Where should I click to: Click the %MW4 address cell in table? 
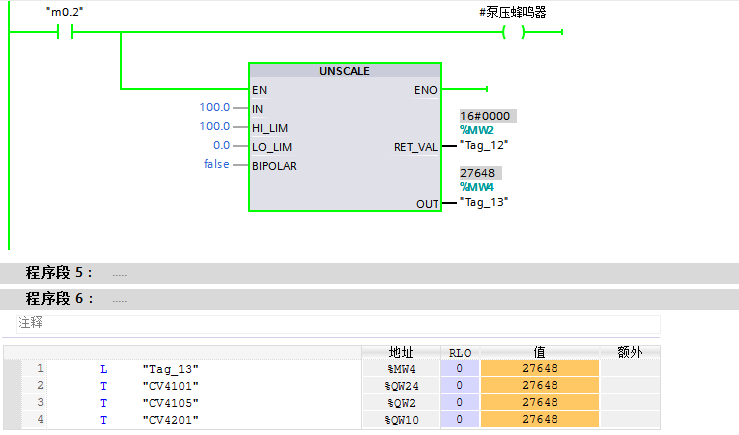click(401, 369)
